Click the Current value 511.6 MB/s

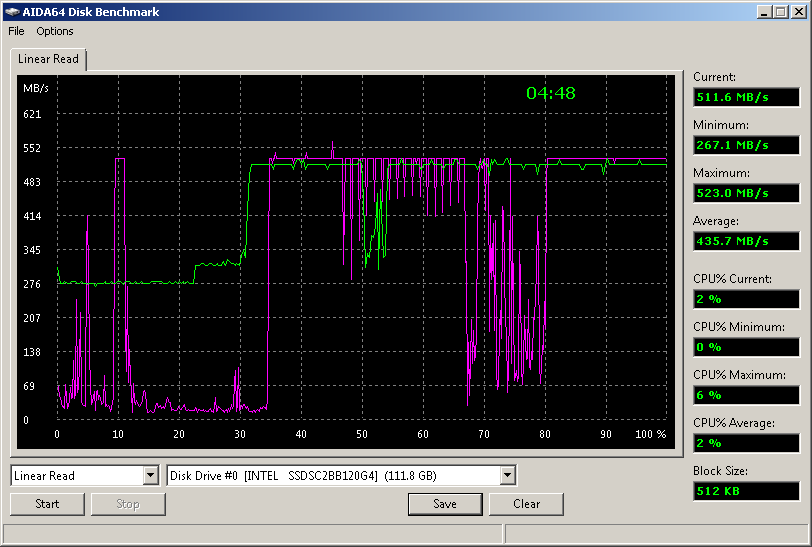[x=746, y=97]
